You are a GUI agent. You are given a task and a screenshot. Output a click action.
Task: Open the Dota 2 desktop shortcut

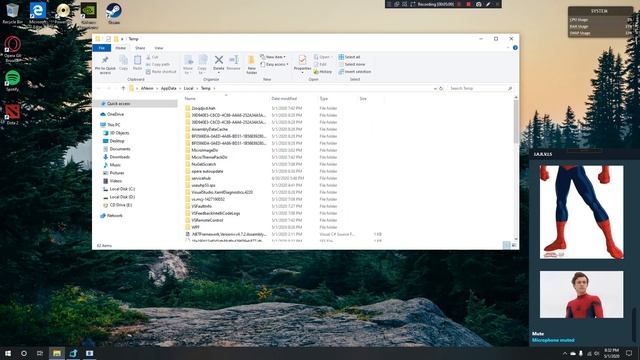pos(13,114)
